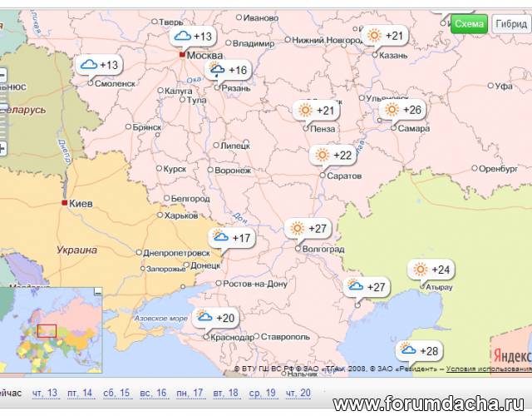Viewport: 532px width, 416px height.
Task: Open the Условия использования link
Action: 488,369
